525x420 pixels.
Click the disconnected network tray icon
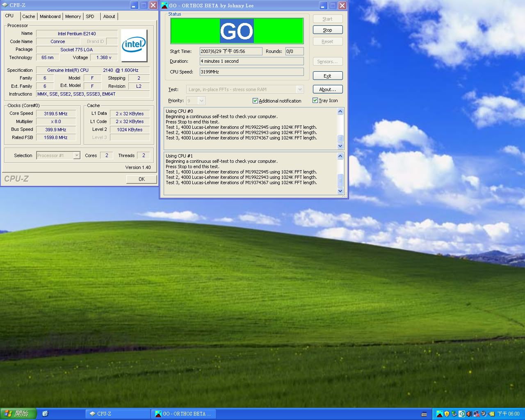coord(476,414)
